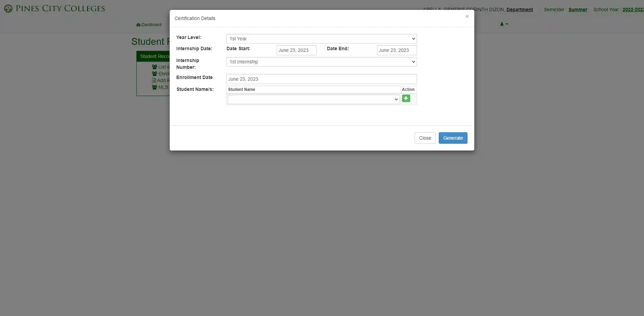Open the Internship Number dropdown
644x316 pixels.
(x=321, y=62)
